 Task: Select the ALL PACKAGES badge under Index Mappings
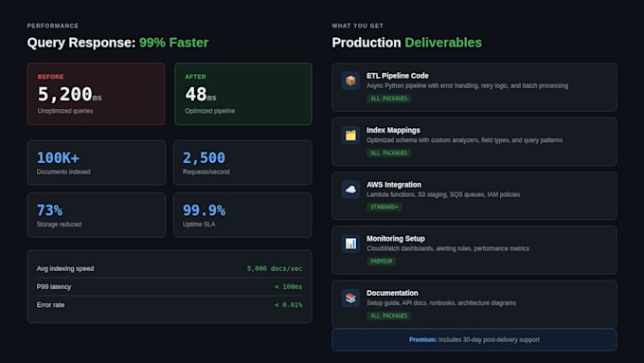[x=388, y=153]
